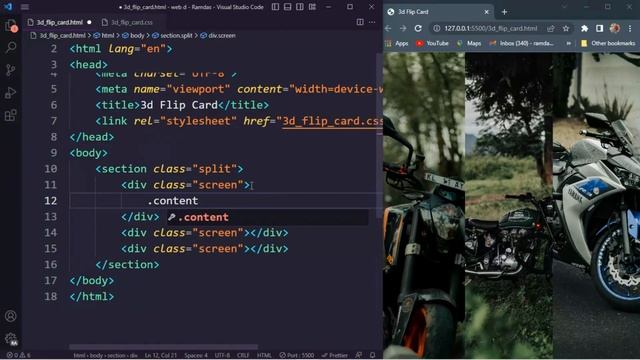Expand the hidden bookmarks chevron

(x=568, y=43)
